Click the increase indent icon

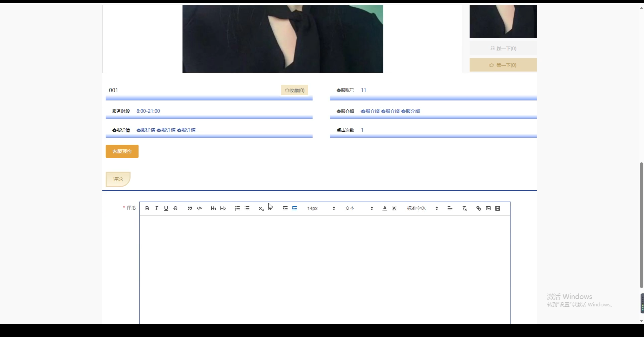tap(294, 208)
